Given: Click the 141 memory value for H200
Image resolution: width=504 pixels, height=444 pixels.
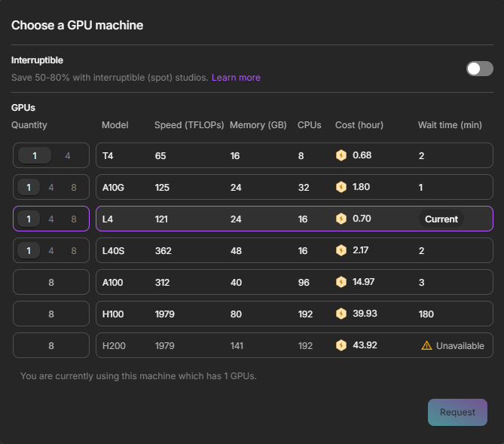Looking at the screenshot, I should click(237, 345).
